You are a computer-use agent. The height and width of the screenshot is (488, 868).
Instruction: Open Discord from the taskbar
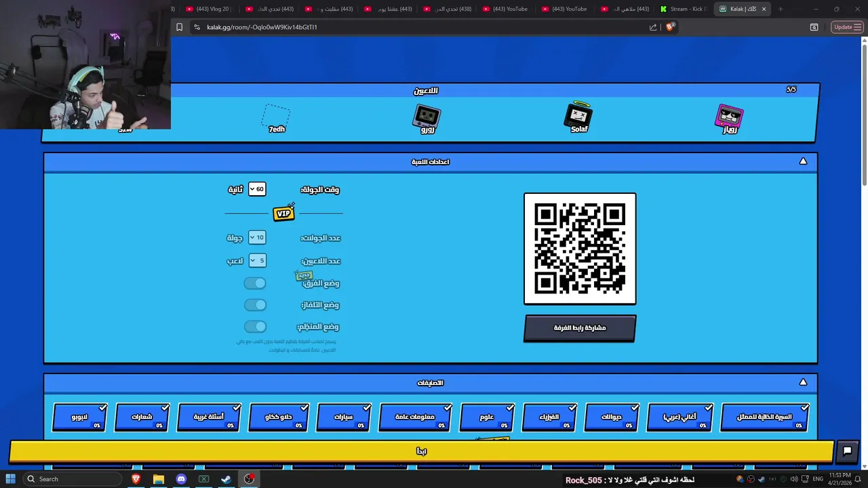[181, 479]
